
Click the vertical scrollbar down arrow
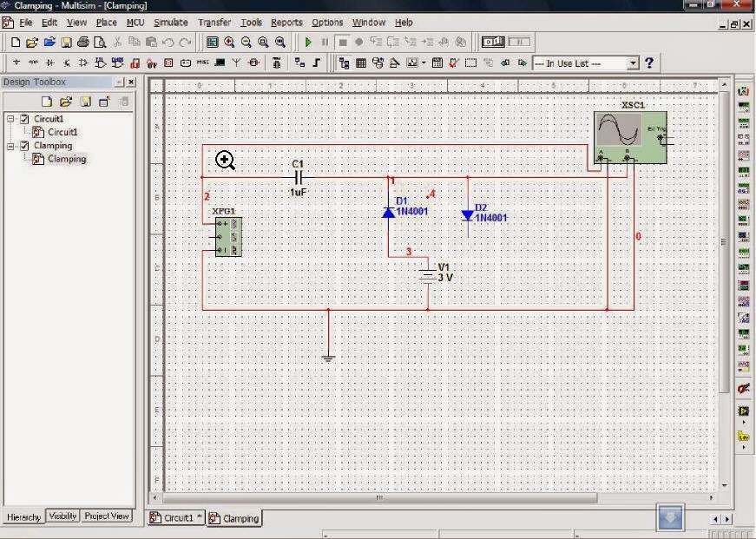(x=724, y=484)
